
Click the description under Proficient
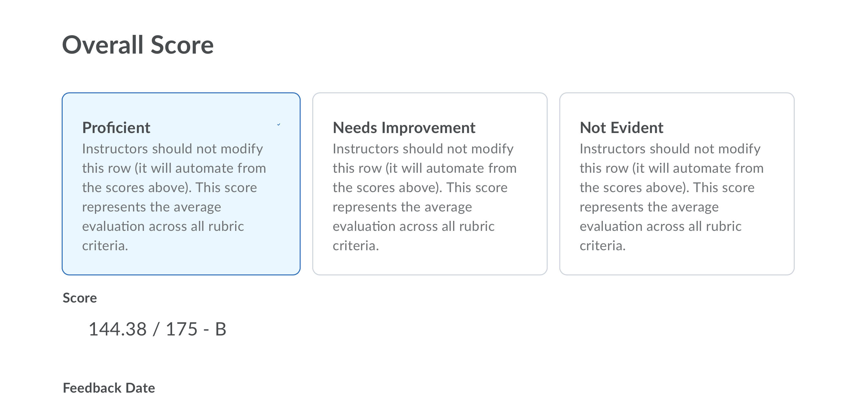pyautogui.click(x=174, y=197)
